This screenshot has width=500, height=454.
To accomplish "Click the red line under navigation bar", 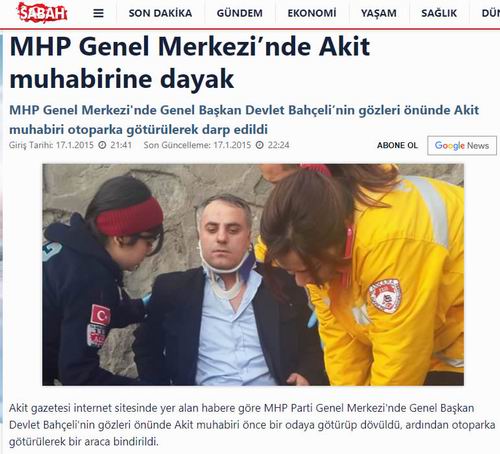I will [250, 29].
